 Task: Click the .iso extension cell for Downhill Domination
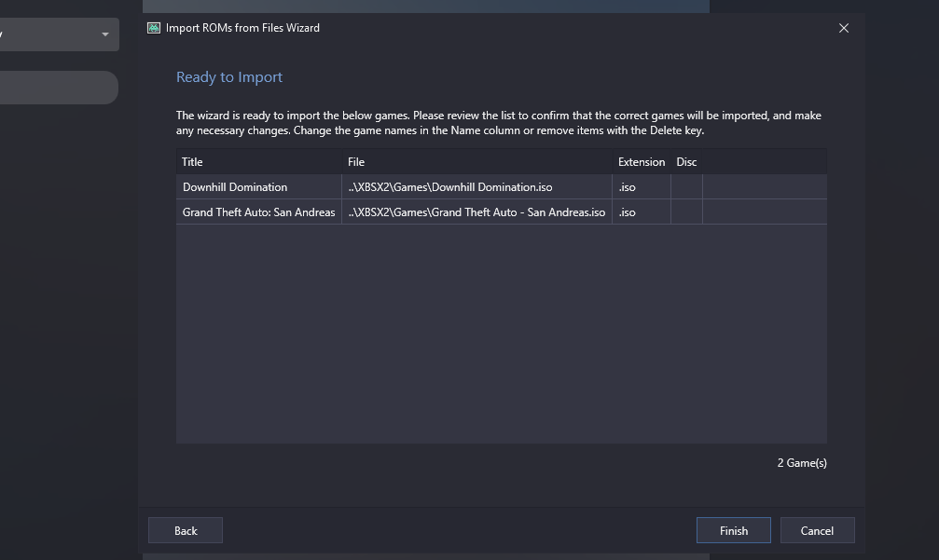[642, 186]
